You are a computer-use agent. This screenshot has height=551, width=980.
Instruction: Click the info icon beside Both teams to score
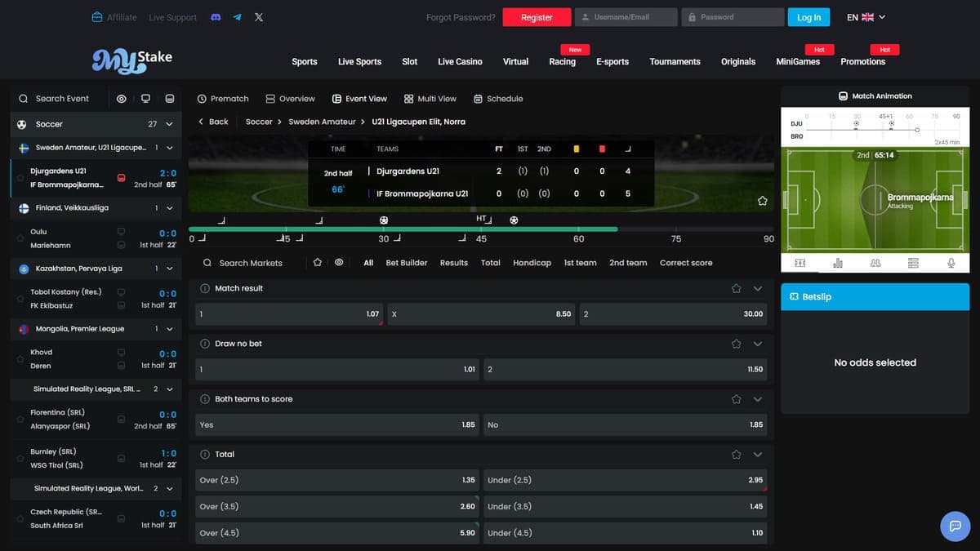pyautogui.click(x=205, y=399)
